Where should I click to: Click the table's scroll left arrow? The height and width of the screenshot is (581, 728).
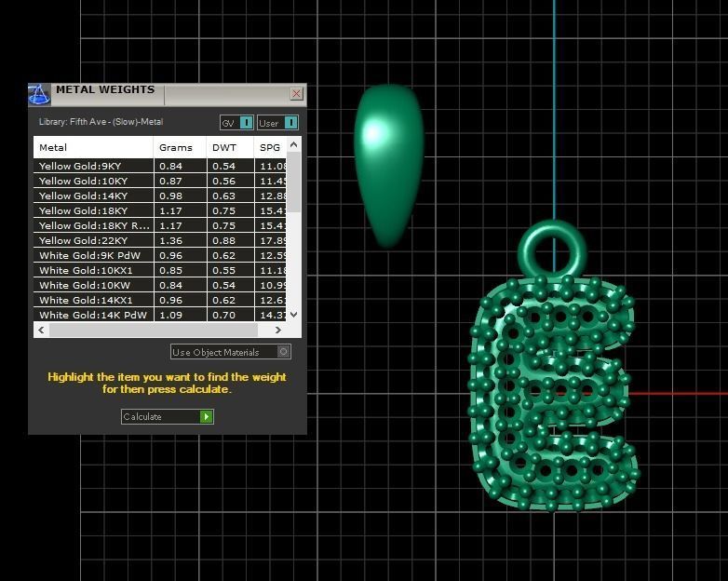pyautogui.click(x=41, y=330)
